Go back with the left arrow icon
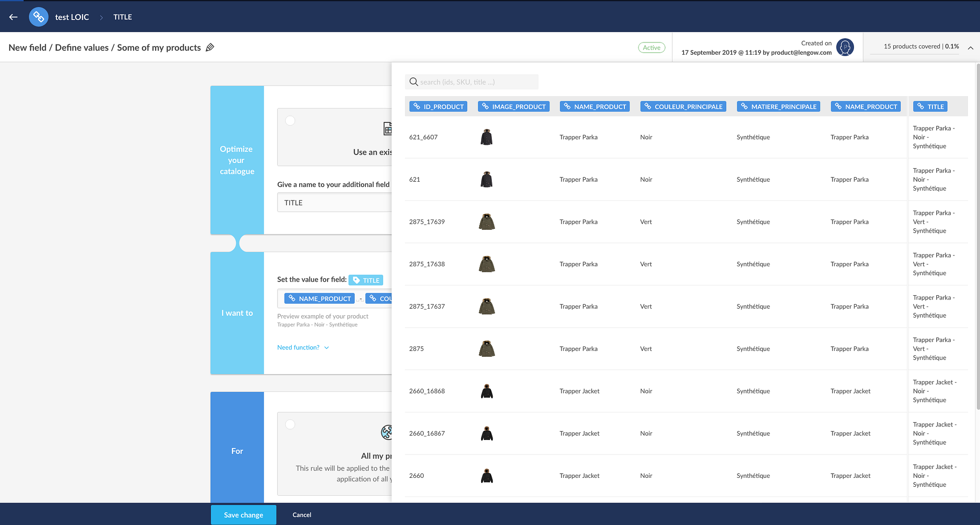The image size is (980, 525). click(x=13, y=17)
